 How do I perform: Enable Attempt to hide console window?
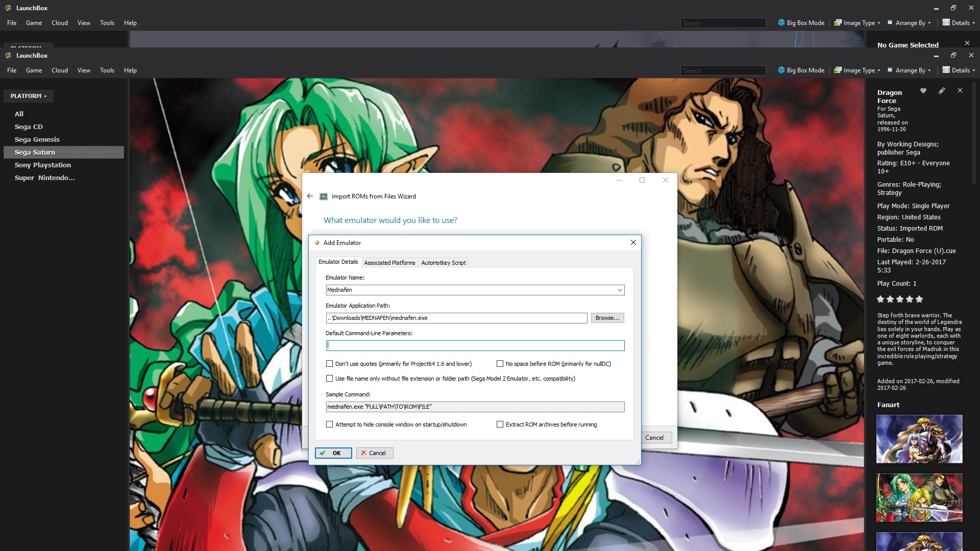pyautogui.click(x=330, y=424)
